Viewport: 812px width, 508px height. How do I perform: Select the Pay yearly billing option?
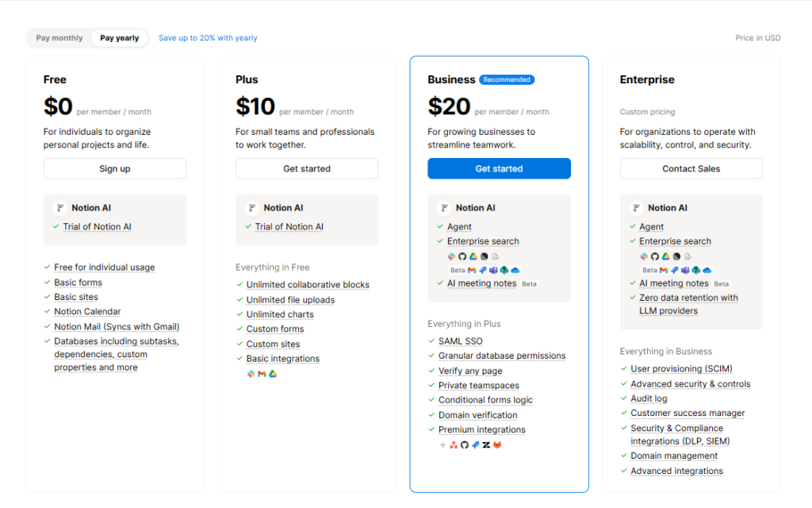coord(119,37)
